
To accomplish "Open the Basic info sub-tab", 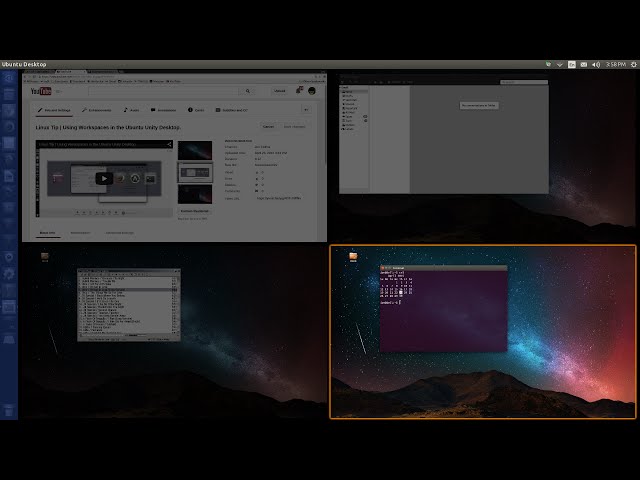I will click(x=47, y=233).
